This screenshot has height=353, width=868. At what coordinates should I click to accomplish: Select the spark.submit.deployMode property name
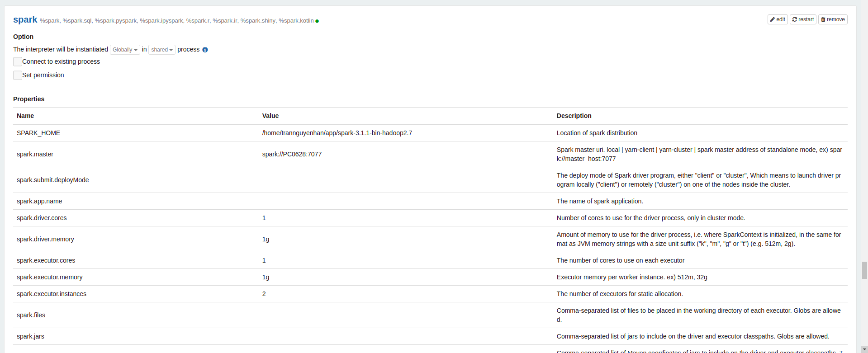52,180
